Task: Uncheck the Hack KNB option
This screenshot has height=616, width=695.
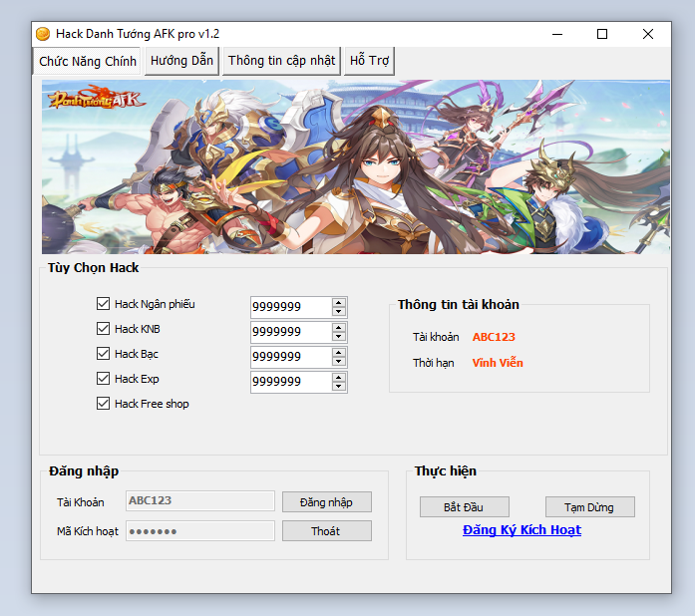Action: [103, 329]
